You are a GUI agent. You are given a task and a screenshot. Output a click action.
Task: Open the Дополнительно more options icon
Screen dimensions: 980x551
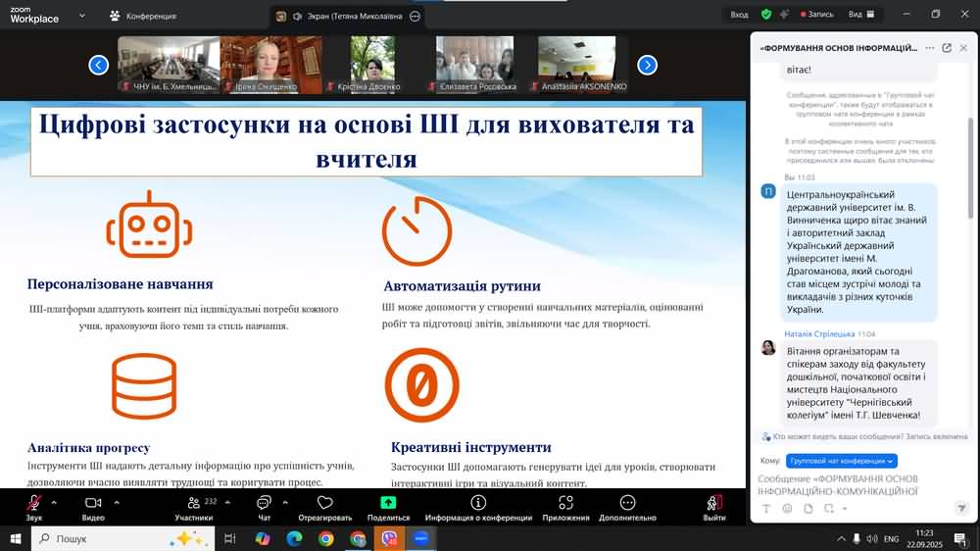[x=627, y=504]
